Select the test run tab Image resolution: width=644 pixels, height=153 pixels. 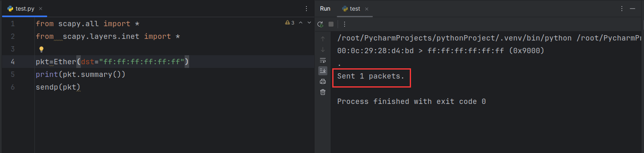tap(351, 9)
